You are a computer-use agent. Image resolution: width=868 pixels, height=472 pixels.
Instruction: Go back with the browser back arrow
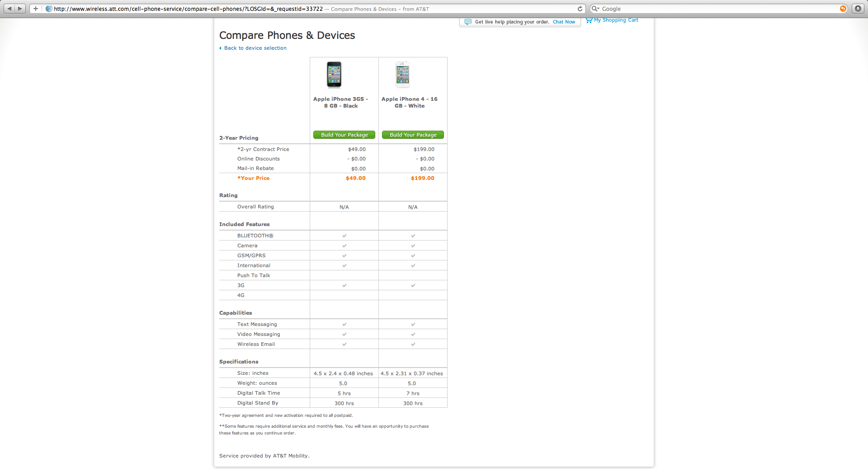(9, 9)
